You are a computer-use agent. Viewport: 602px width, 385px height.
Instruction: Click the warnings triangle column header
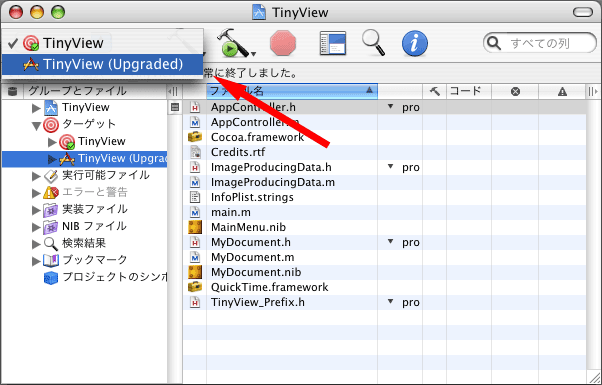click(x=562, y=91)
